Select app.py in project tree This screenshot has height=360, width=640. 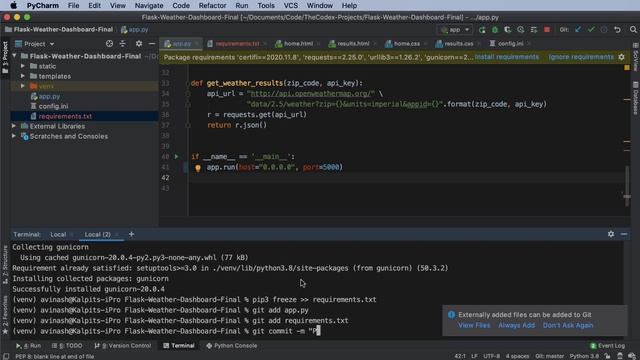49,96
